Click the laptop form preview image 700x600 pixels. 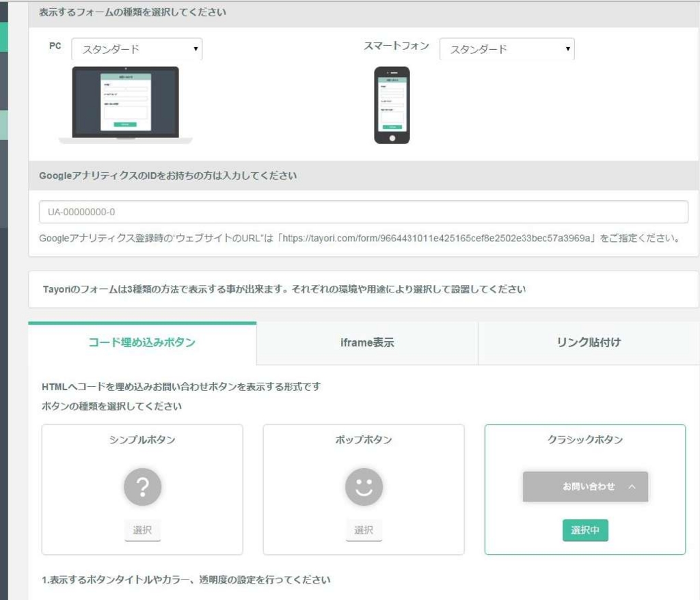(x=126, y=105)
